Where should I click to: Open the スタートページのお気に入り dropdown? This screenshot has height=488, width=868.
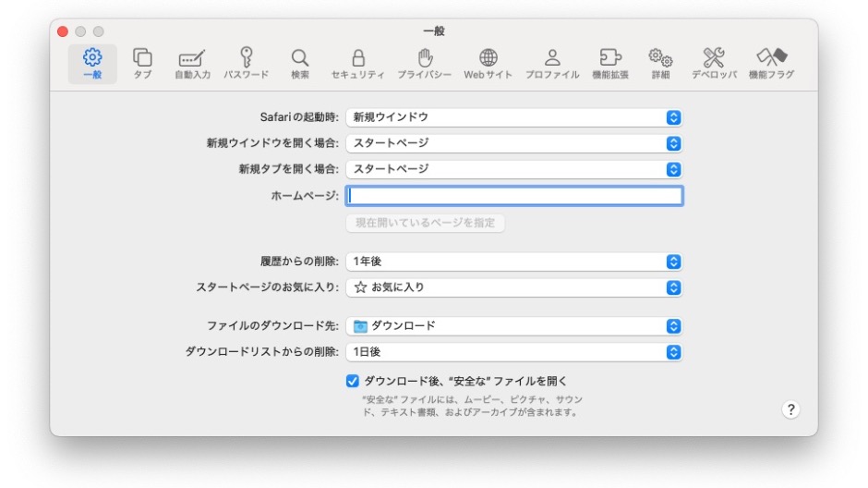pyautogui.click(x=513, y=287)
